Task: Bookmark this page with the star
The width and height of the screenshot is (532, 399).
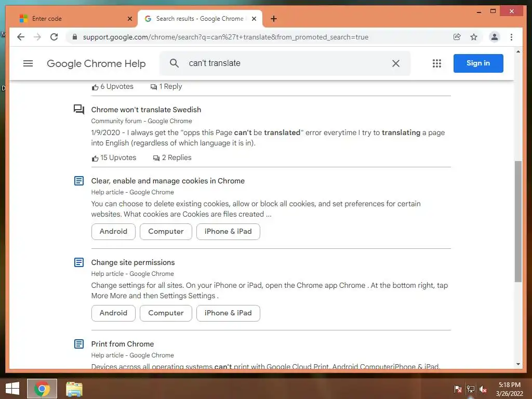Action: [474, 37]
